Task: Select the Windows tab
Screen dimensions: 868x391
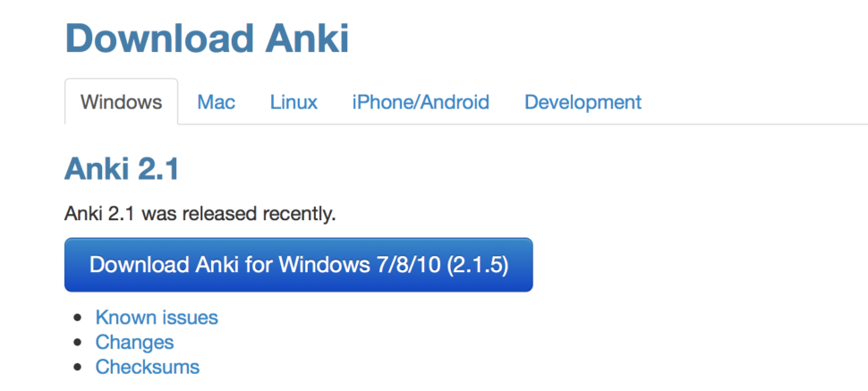Action: pos(121,102)
